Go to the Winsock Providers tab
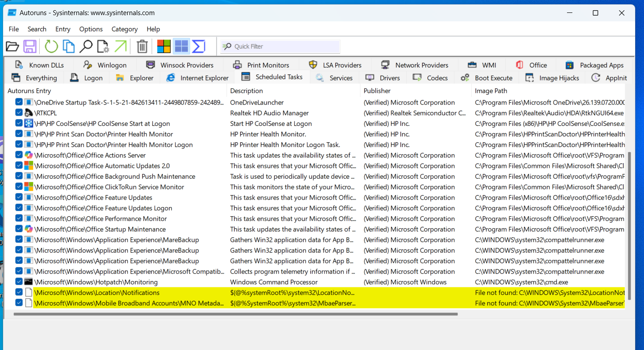 click(180, 65)
